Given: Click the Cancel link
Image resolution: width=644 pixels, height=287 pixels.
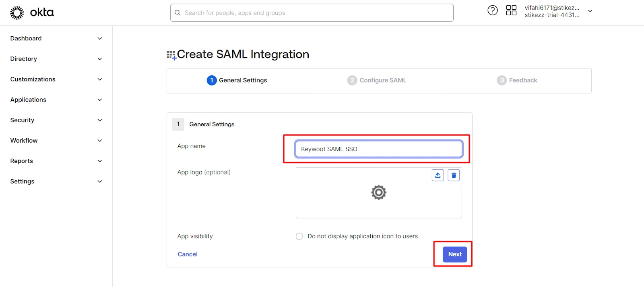Looking at the screenshot, I should 188,254.
